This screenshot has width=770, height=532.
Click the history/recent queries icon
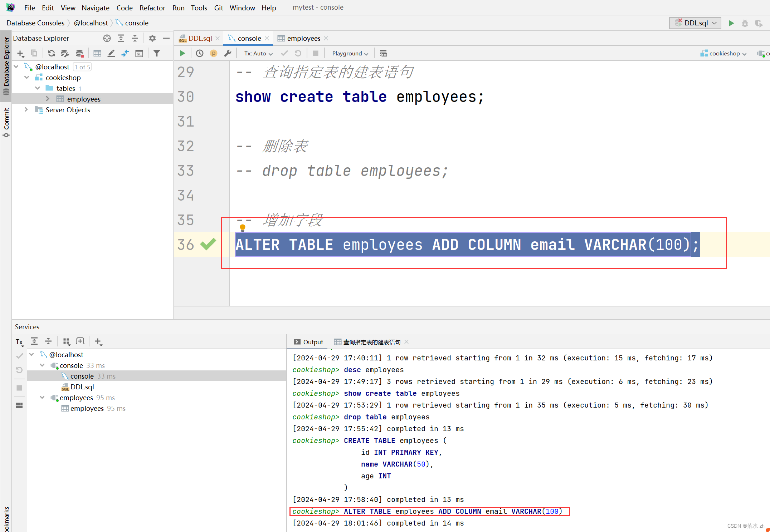(200, 53)
